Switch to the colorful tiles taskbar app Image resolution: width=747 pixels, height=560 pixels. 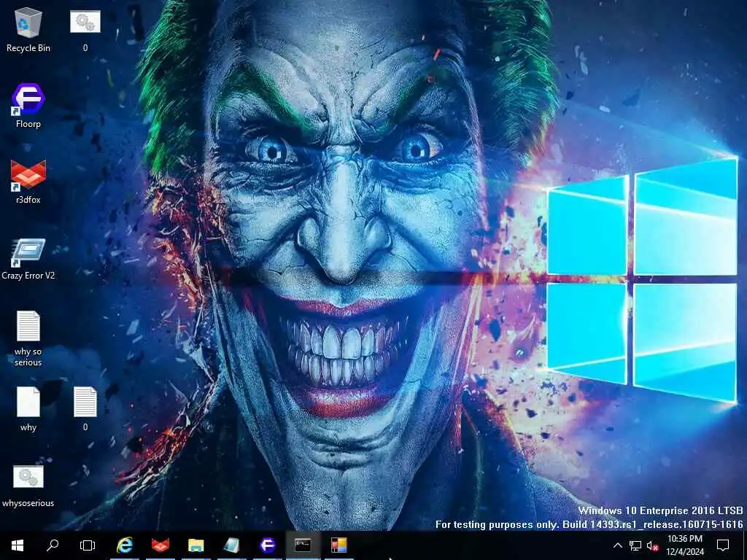pyautogui.click(x=338, y=545)
